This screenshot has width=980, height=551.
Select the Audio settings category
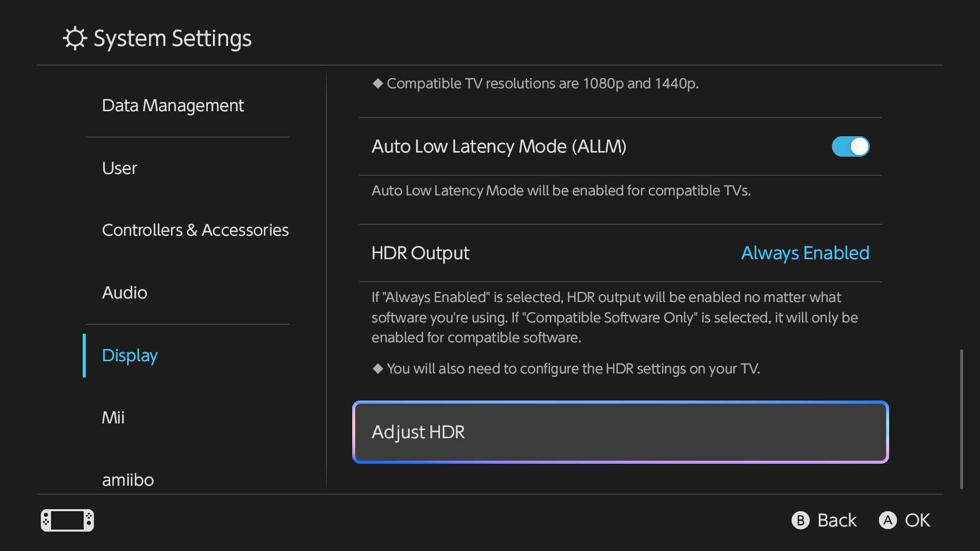click(x=125, y=293)
